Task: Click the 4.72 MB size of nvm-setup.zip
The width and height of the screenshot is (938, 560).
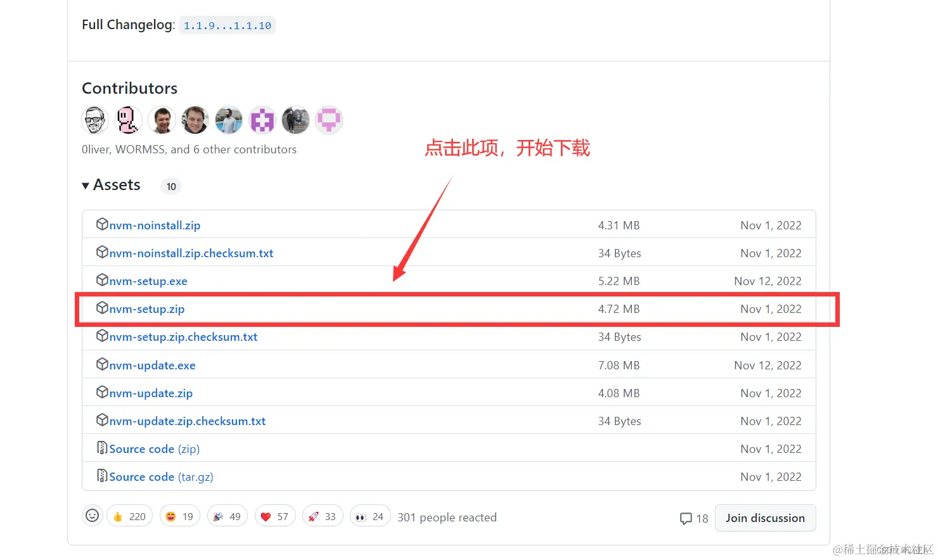Action: pyautogui.click(x=619, y=309)
